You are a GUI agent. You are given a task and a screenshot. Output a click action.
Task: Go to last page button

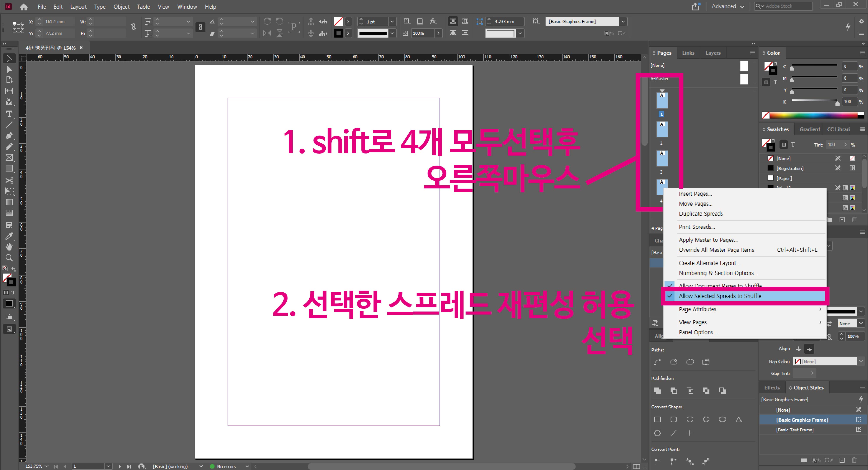click(x=129, y=466)
